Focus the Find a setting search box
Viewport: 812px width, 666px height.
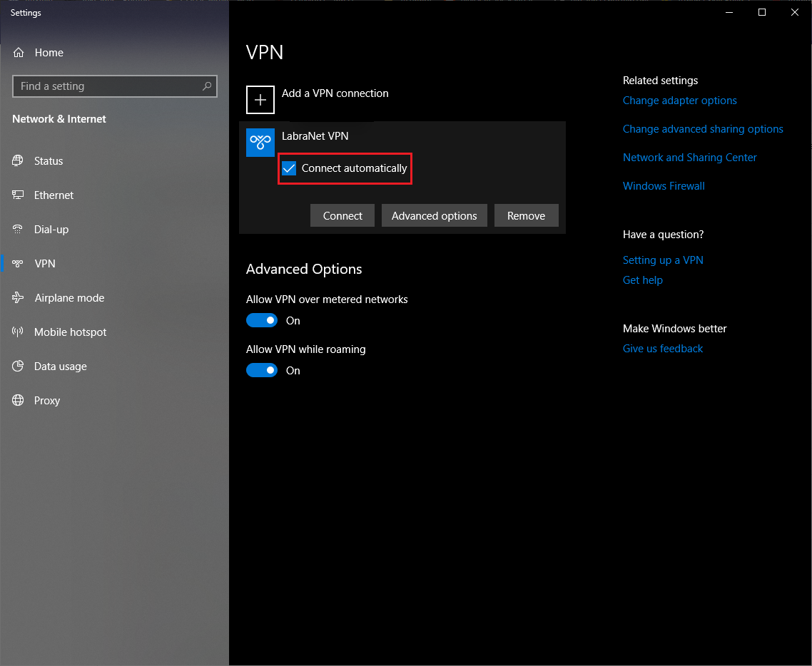(114, 86)
